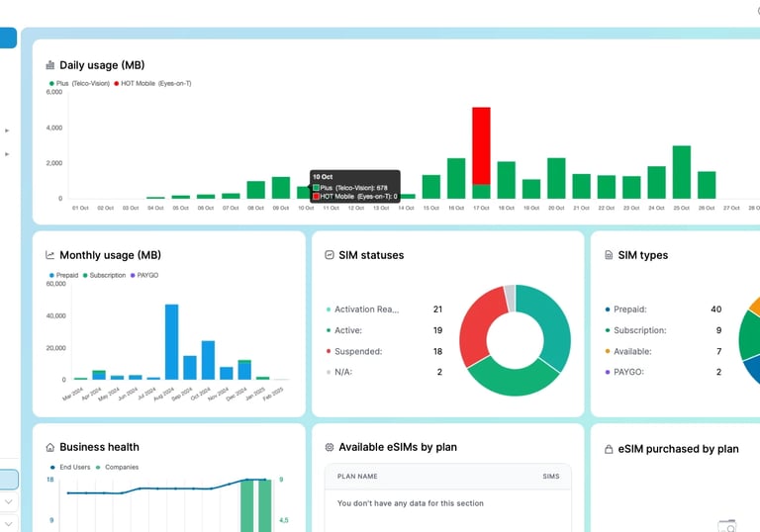Toggle the HOT Mobile (Eyes-on-T) legend series

point(152,83)
